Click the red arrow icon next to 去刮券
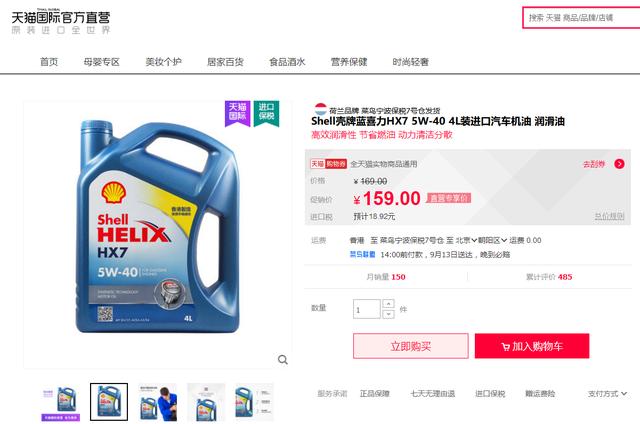The height and width of the screenshot is (424, 640). [619, 164]
